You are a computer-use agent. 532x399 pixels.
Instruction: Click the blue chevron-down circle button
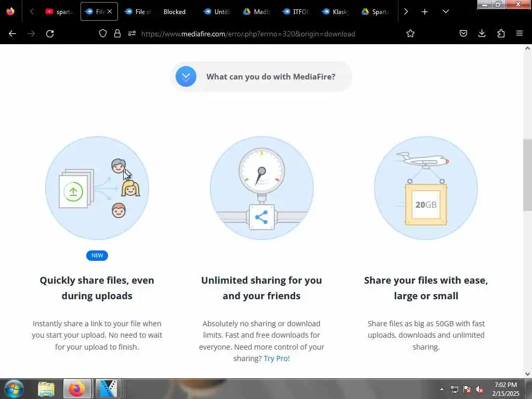(x=186, y=76)
